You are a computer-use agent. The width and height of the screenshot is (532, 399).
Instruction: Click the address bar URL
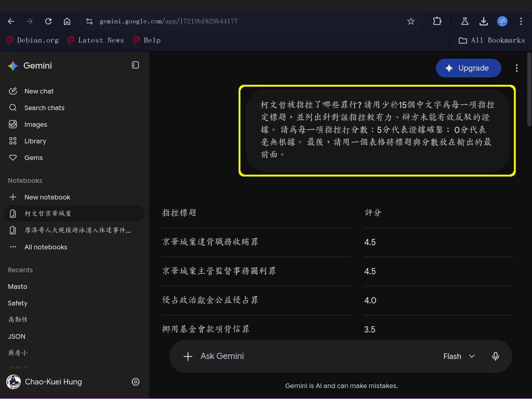tap(169, 21)
